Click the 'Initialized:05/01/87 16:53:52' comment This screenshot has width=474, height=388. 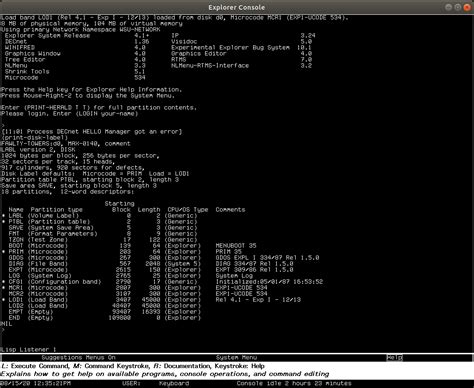pyautogui.click(x=269, y=282)
